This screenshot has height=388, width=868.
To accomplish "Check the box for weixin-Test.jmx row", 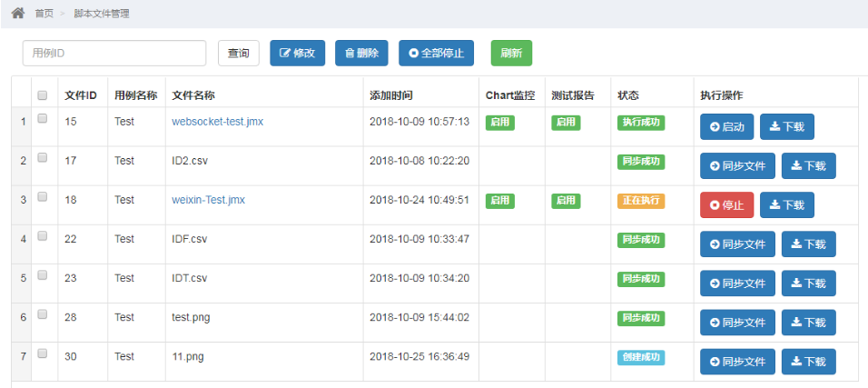I will [42, 196].
